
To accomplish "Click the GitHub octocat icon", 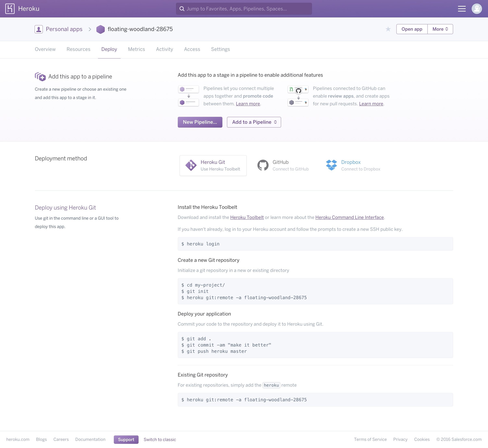I will (x=263, y=165).
